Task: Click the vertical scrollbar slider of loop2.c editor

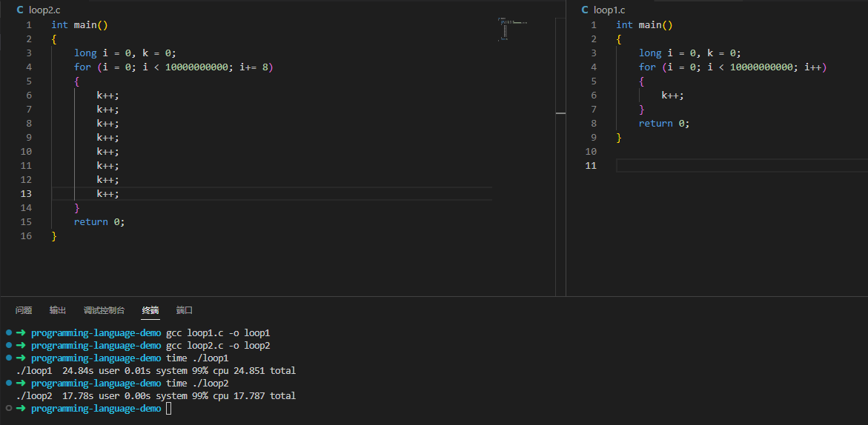Action: pos(560,113)
